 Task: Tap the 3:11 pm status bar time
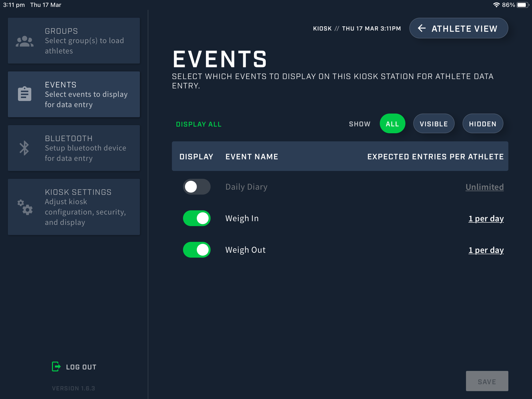point(14,5)
